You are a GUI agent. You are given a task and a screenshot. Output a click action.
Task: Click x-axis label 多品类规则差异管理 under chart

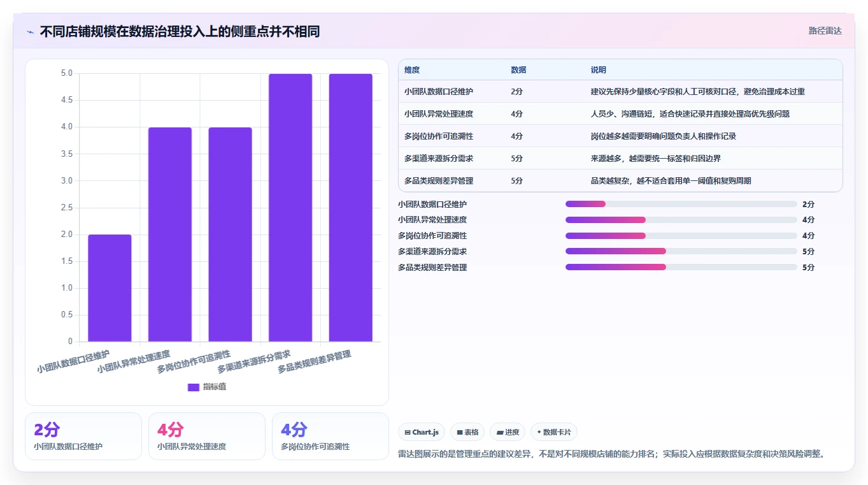click(x=315, y=361)
